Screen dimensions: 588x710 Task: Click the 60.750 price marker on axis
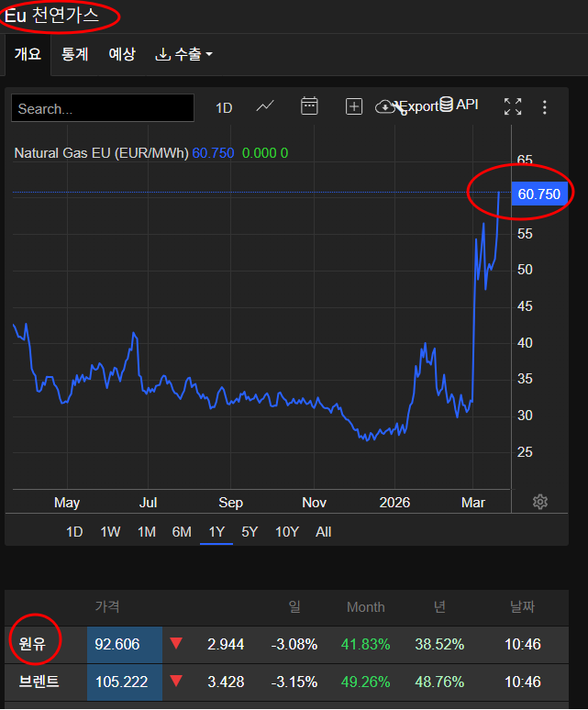pyautogui.click(x=538, y=194)
